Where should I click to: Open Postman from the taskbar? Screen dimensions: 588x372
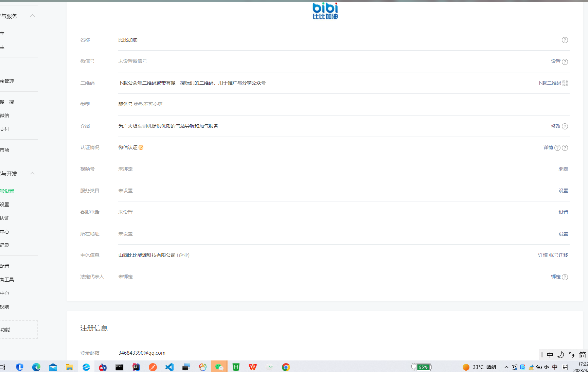click(153, 367)
